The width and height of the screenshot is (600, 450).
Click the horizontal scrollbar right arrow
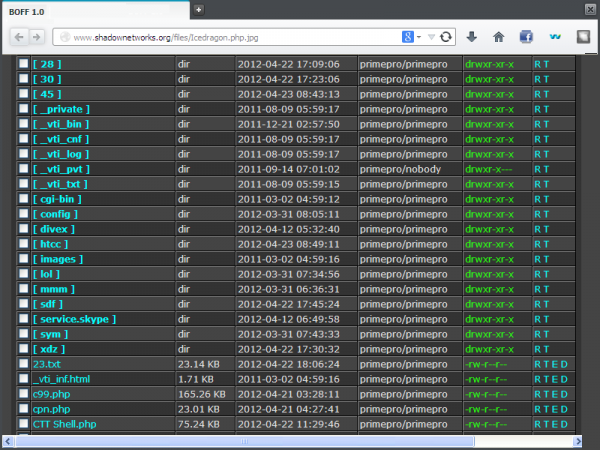(x=577, y=441)
